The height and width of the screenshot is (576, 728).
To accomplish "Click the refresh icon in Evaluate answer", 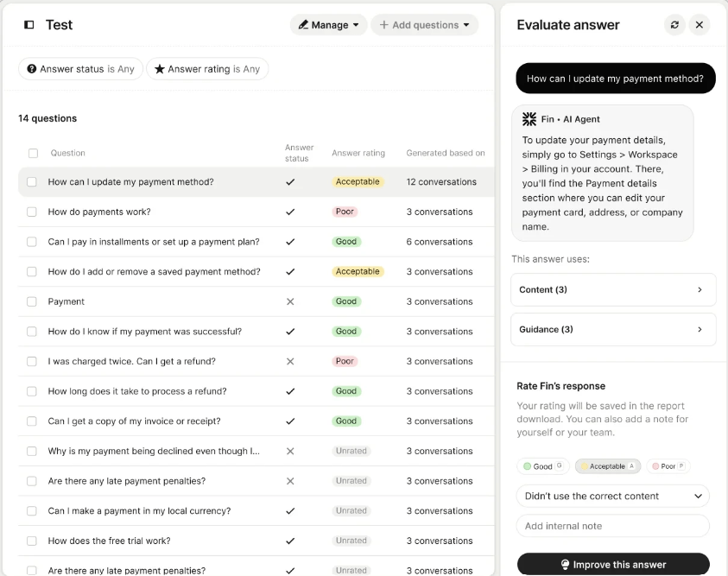I will pos(674,25).
